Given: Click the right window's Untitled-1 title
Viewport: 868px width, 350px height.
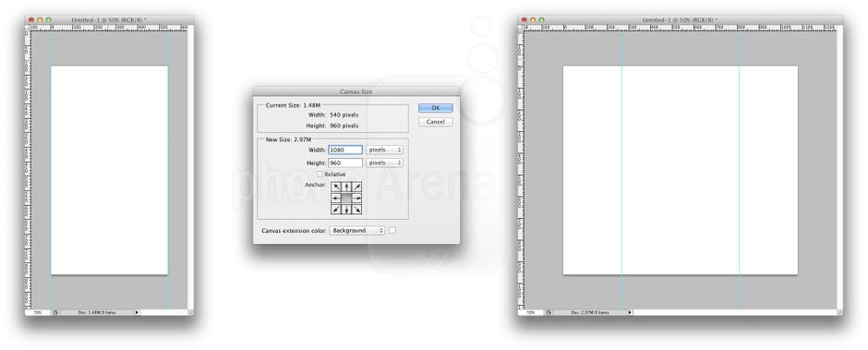Looking at the screenshot, I should 681,20.
